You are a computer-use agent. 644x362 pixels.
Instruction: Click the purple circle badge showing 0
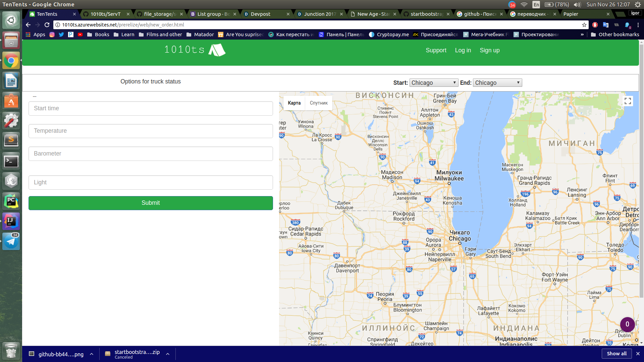coord(627,324)
